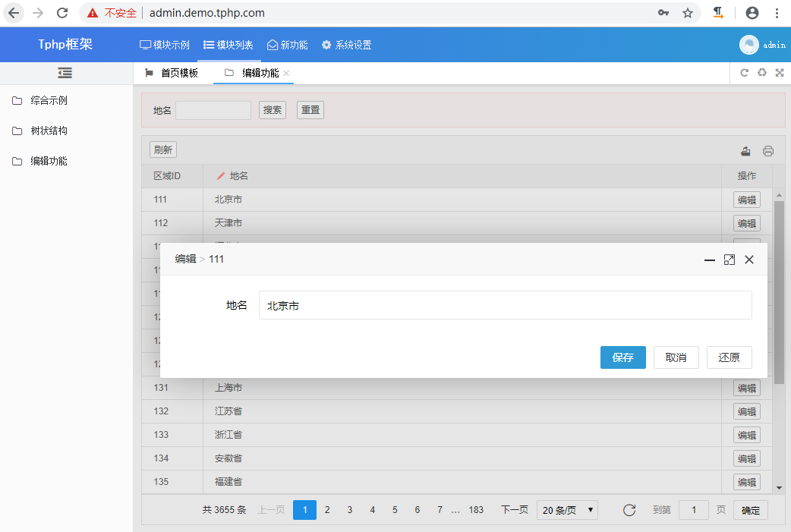Open the 20 条/页 page size dropdown
Screen dimensions: 791x532
coord(568,510)
